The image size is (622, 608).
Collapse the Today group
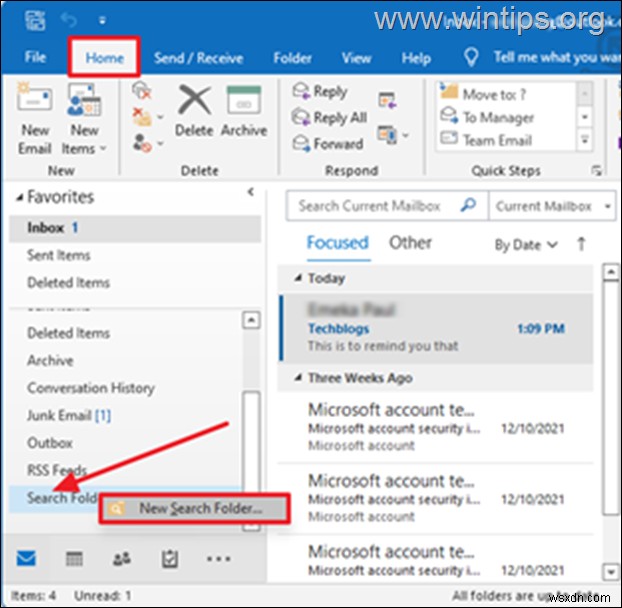coord(298,278)
